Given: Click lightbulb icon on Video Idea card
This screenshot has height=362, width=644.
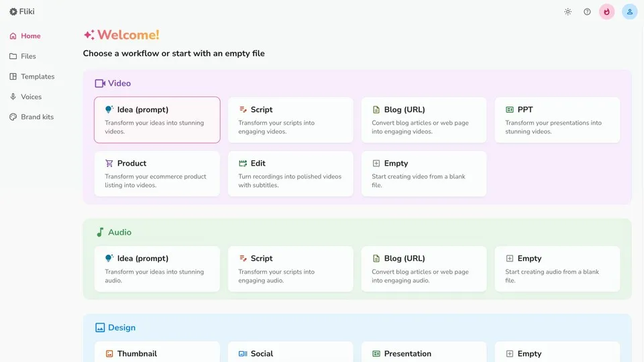Looking at the screenshot, I should click(x=109, y=109).
